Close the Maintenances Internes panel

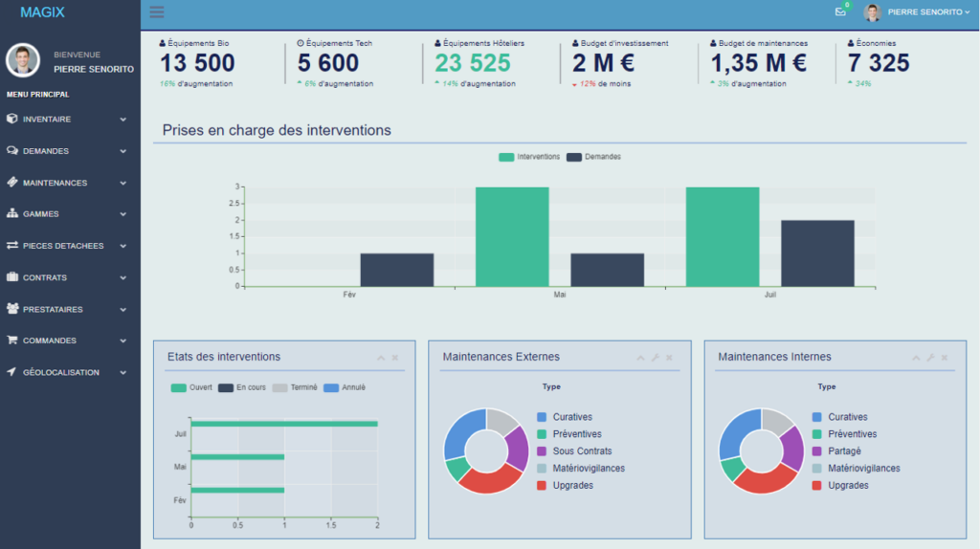point(945,358)
